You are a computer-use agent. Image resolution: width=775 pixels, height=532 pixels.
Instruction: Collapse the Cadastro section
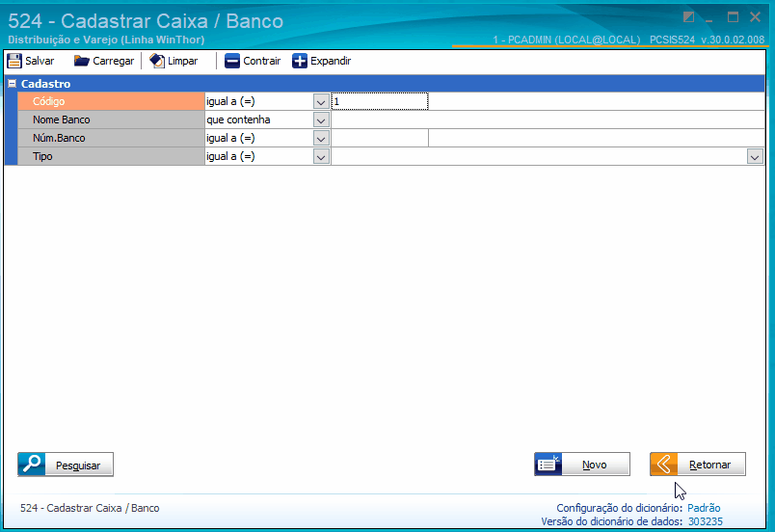[x=12, y=84]
